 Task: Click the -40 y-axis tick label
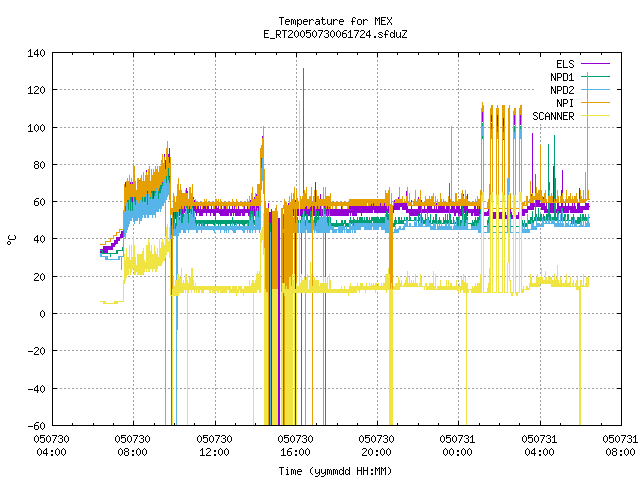[x=36, y=389]
